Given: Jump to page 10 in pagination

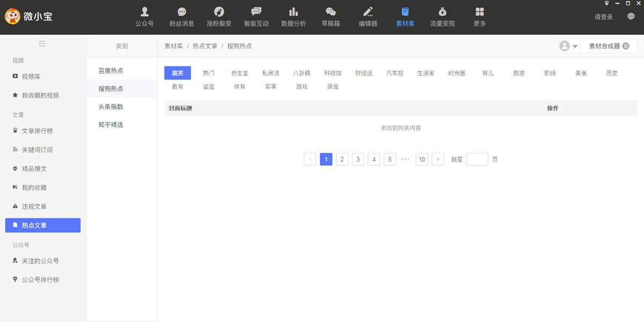Looking at the screenshot, I should 422,159.
